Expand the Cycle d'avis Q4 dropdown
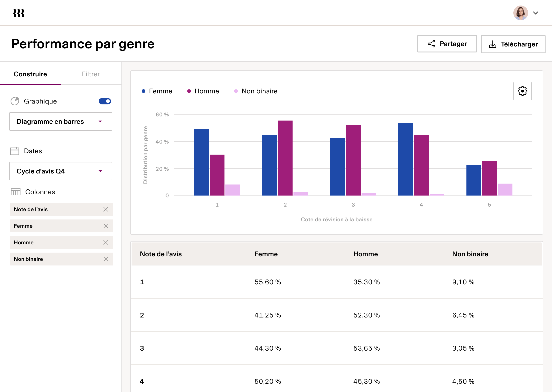 coord(60,171)
